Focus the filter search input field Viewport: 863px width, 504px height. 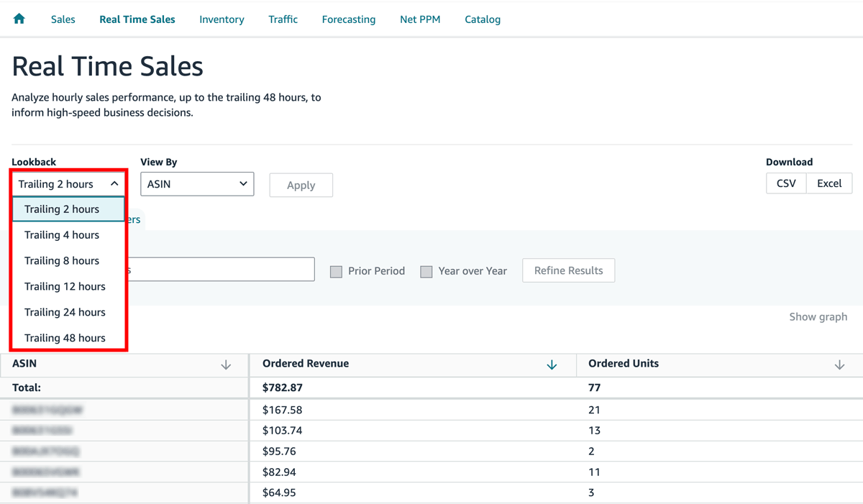pyautogui.click(x=220, y=270)
